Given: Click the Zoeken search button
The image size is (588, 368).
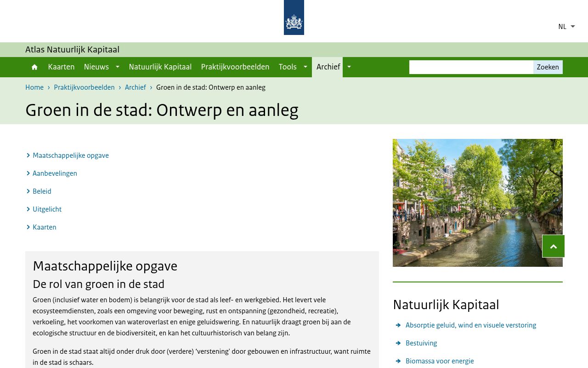Looking at the screenshot, I should (x=548, y=67).
